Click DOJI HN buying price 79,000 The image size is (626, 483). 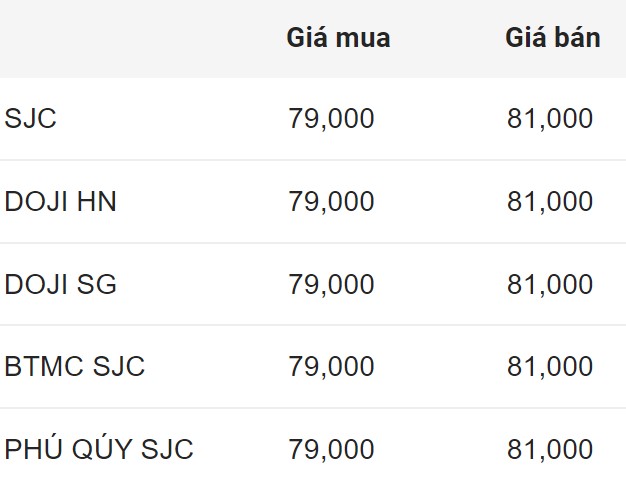[x=331, y=202]
